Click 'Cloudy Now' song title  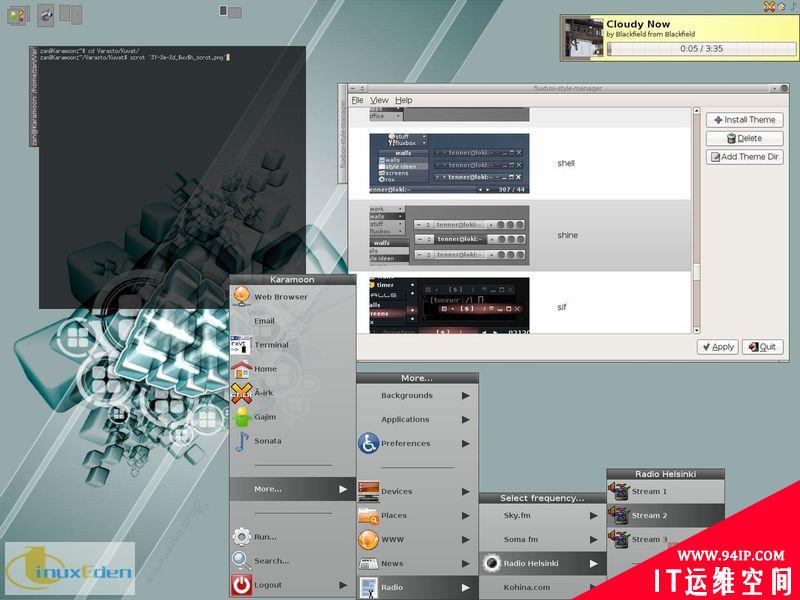point(638,24)
